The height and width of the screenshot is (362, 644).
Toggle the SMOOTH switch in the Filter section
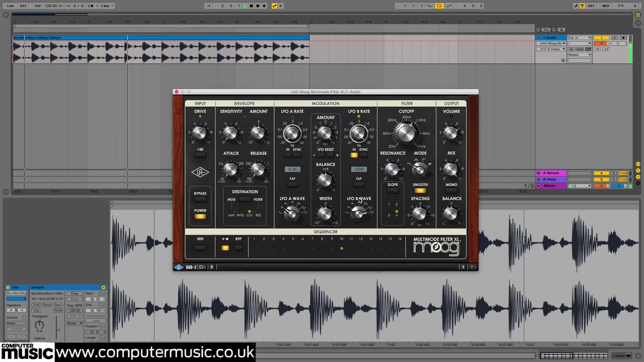tap(420, 191)
